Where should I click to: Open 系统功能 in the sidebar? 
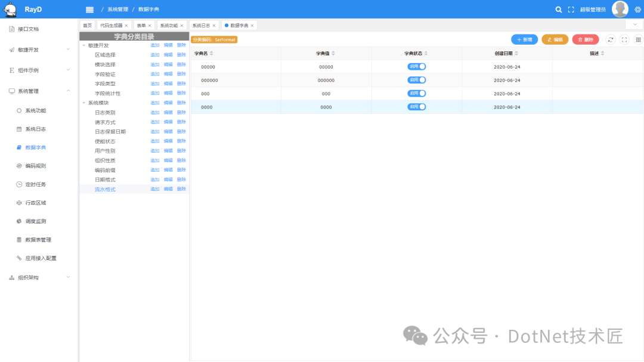click(36, 111)
